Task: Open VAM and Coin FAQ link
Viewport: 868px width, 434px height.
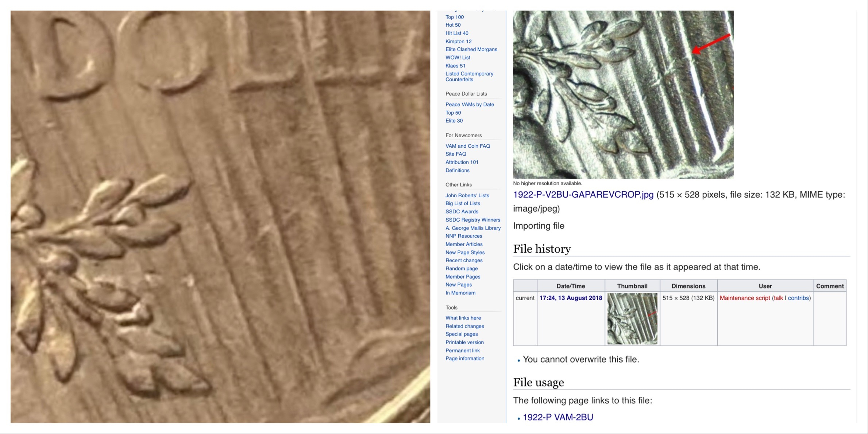Action: pos(467,146)
